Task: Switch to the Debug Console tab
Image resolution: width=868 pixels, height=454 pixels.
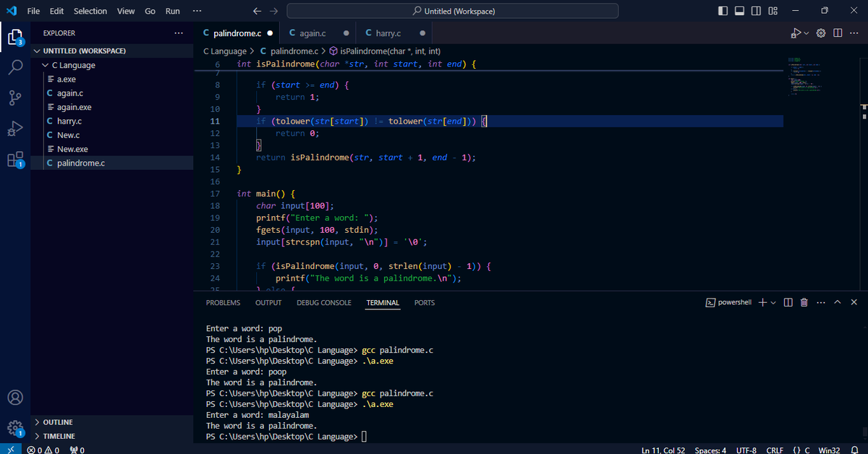Action: click(x=324, y=303)
